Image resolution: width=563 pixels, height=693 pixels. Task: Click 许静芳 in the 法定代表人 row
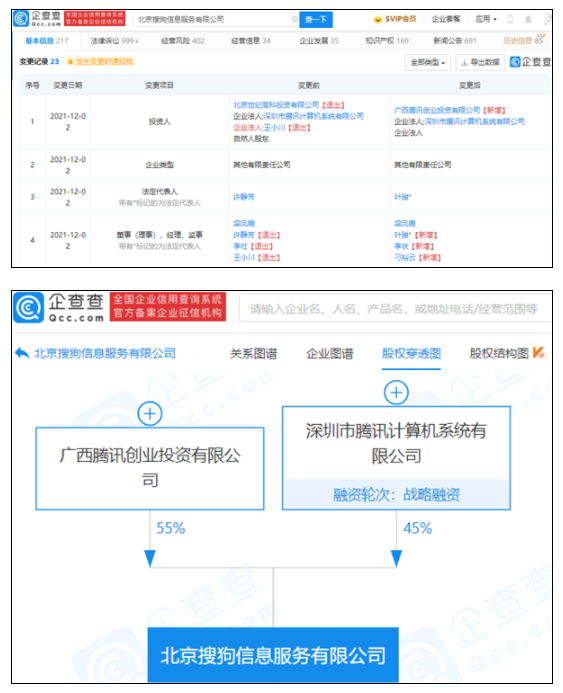click(243, 197)
